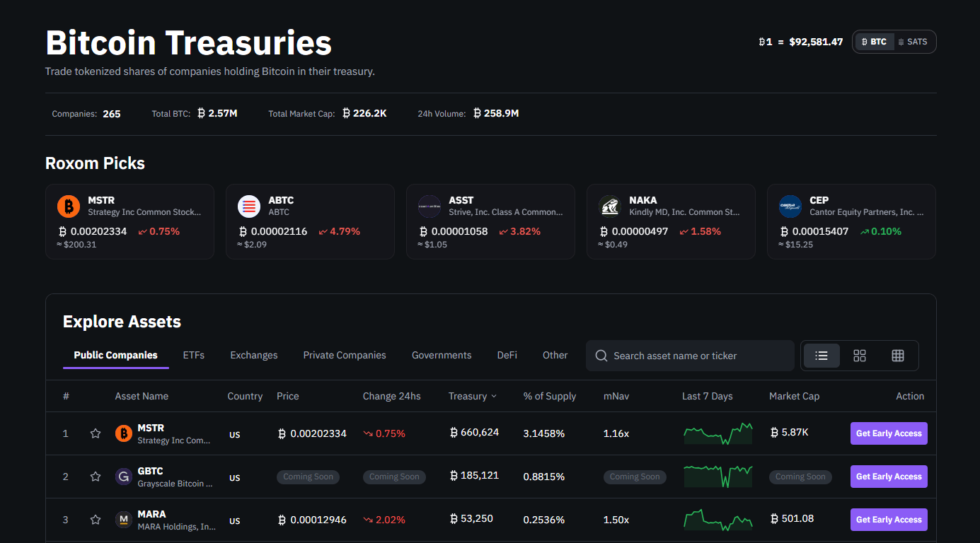Screen dimensions: 980x543
Task: Click the Change 24hs column header
Action: (x=392, y=396)
